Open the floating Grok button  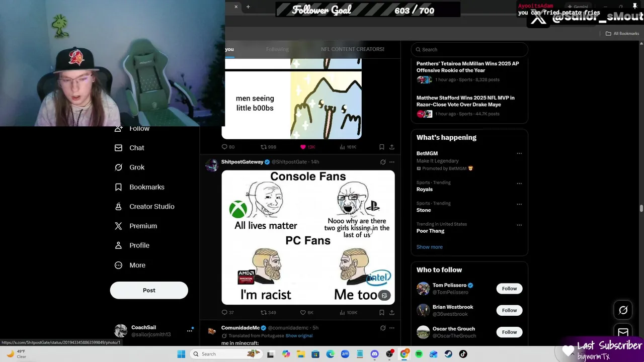623,310
